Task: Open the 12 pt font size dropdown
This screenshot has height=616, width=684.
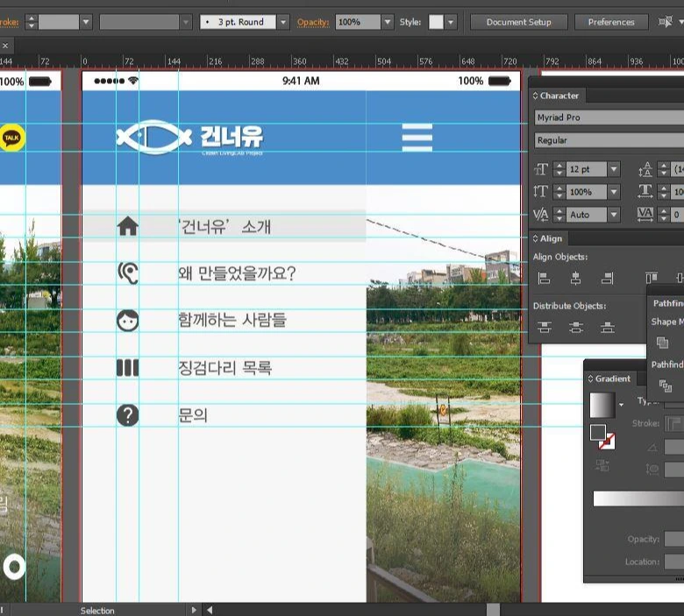Action: tap(614, 169)
